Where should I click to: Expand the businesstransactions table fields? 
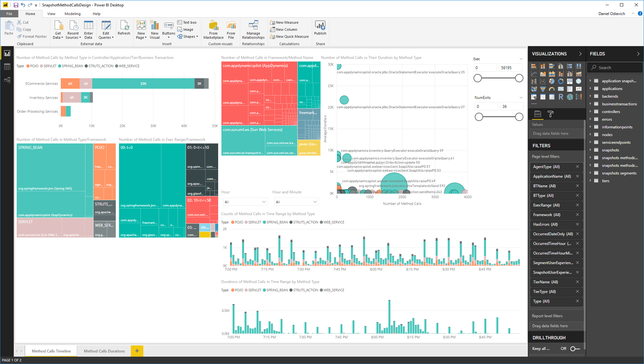click(x=590, y=104)
